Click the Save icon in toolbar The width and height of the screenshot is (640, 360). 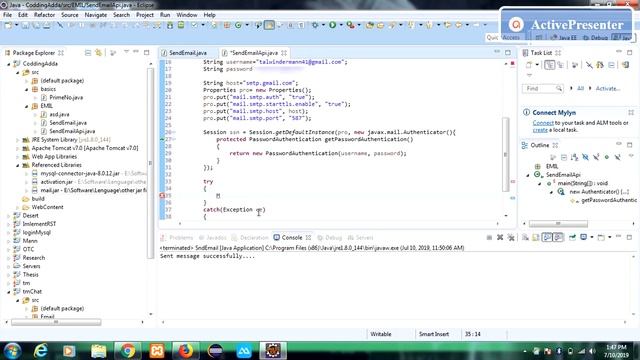(25, 25)
